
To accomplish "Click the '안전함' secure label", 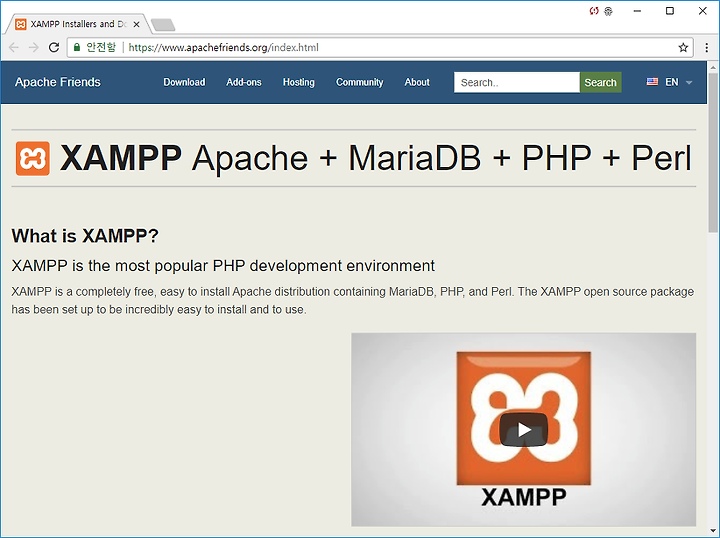I will pos(101,47).
